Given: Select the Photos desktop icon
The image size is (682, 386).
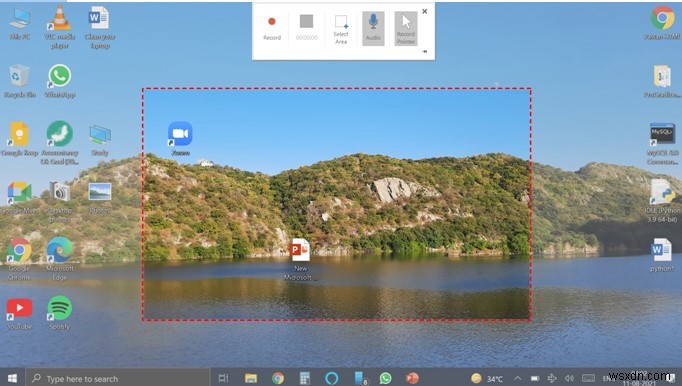Looking at the screenshot, I should click(x=100, y=198).
